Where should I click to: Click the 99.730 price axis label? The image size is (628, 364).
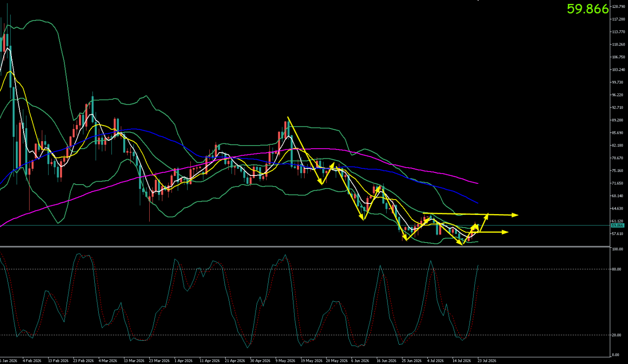pos(618,82)
